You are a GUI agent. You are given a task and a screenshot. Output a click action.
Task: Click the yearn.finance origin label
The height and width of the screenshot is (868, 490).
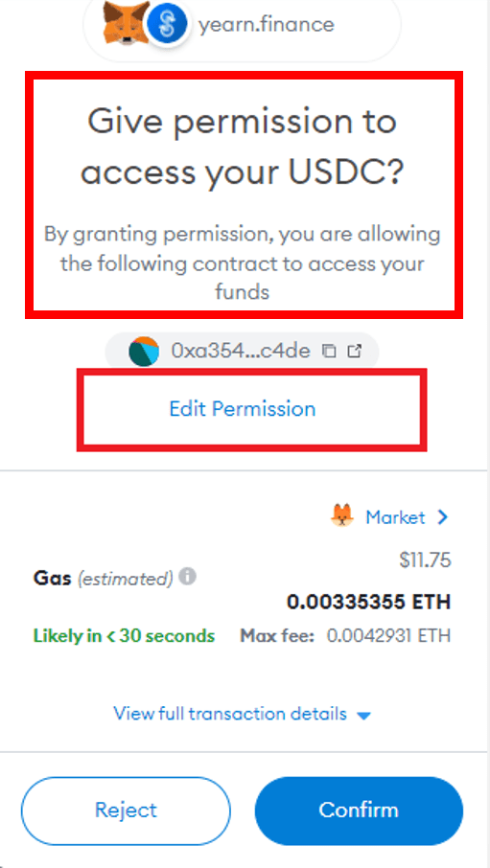[x=267, y=25]
